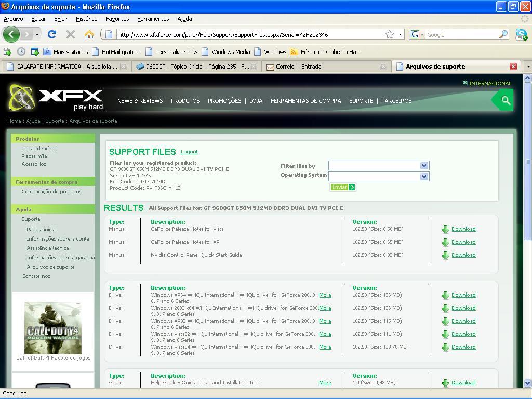Image resolution: width=532 pixels, height=399 pixels.
Task: Open Informações sobre a garantia sidebar link
Action: point(61,258)
